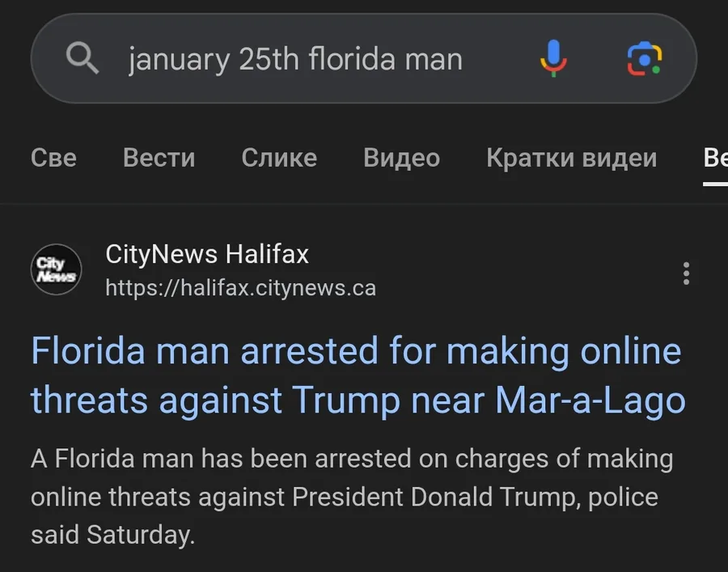
Task: Switch to the Вести tab
Action: [x=159, y=157]
